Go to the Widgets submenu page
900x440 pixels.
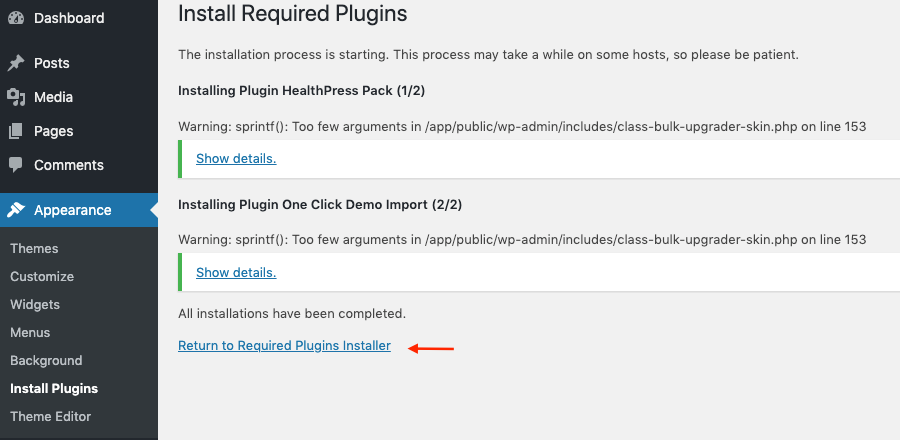coord(35,304)
